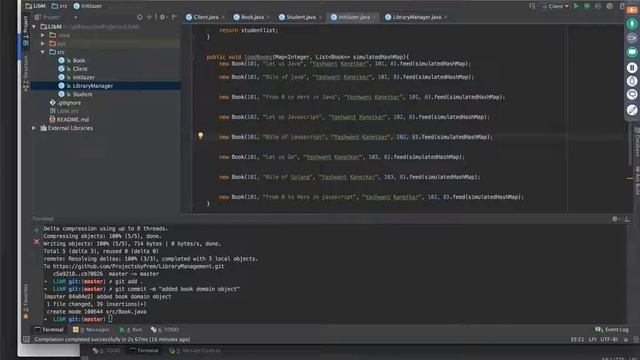Viewport: 640px width, 360px height.
Task: Expand External Libraries node
Action: 34,128
